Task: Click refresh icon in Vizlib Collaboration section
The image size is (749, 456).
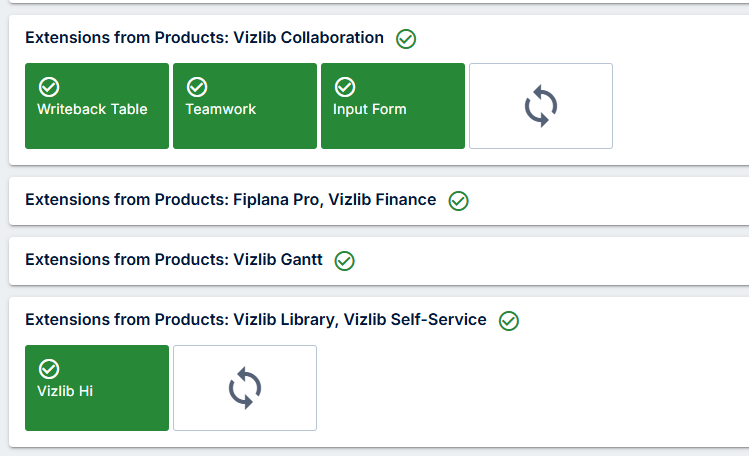Action: point(541,106)
